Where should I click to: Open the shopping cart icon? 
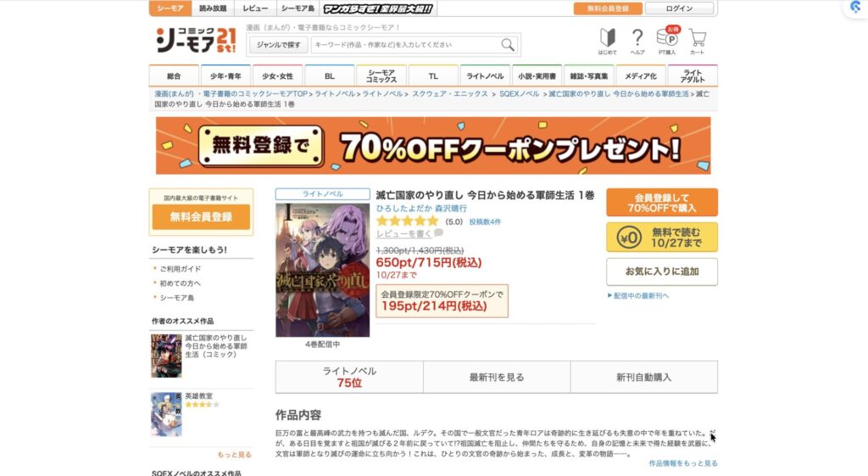pyautogui.click(x=697, y=42)
